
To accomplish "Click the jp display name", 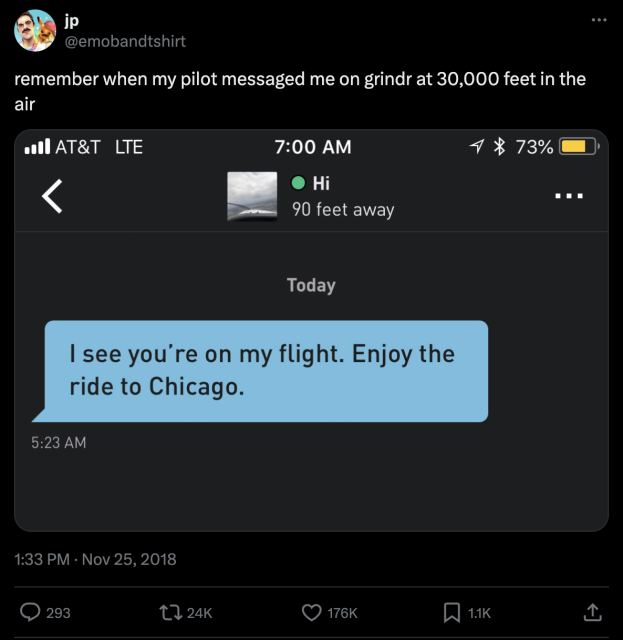I will (74, 21).
